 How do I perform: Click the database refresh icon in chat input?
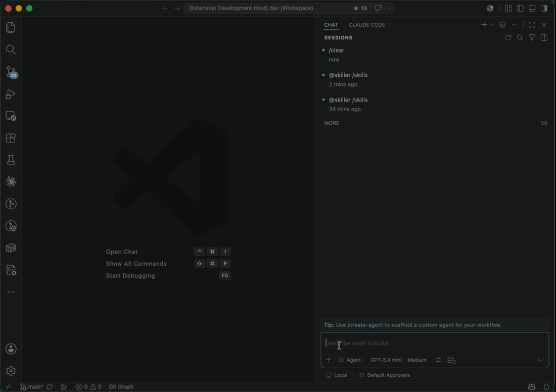(451, 360)
